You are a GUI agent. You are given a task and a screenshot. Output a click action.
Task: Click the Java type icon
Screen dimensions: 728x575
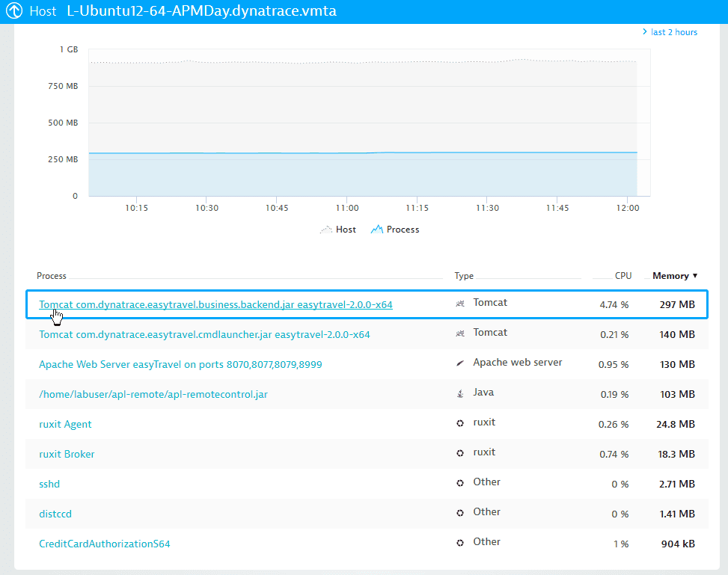460,393
